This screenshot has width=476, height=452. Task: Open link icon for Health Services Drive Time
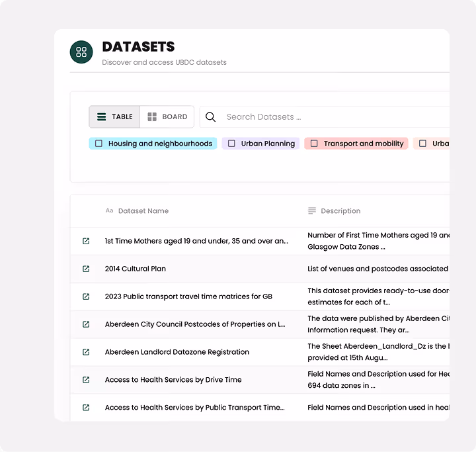point(86,380)
